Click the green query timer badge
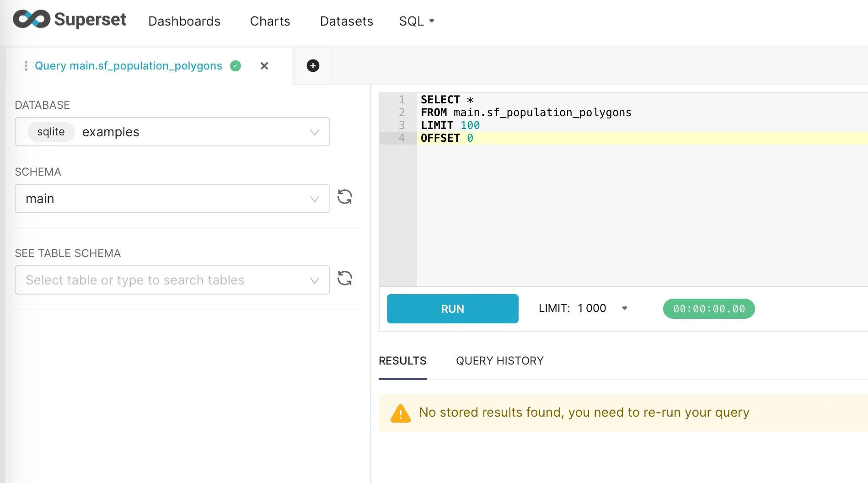Screen dimensions: 868x483 (708, 309)
